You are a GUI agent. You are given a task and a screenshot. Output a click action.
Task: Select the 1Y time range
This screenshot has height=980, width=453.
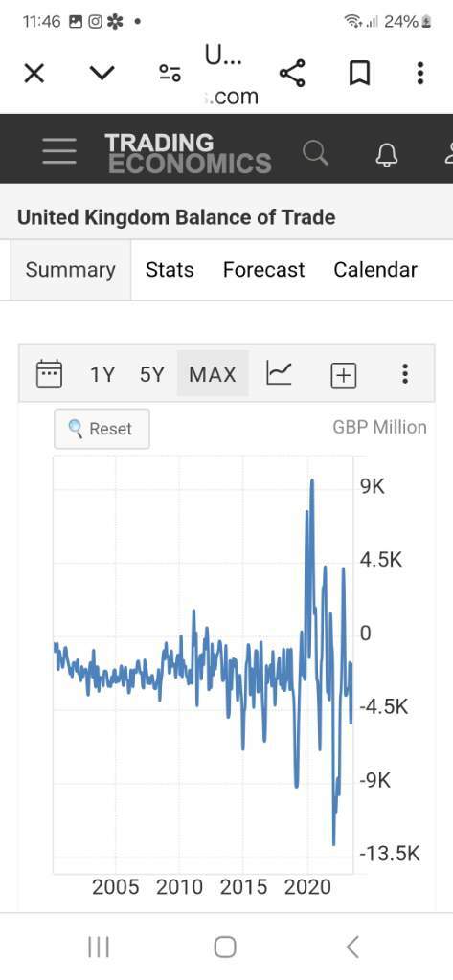pyautogui.click(x=102, y=374)
